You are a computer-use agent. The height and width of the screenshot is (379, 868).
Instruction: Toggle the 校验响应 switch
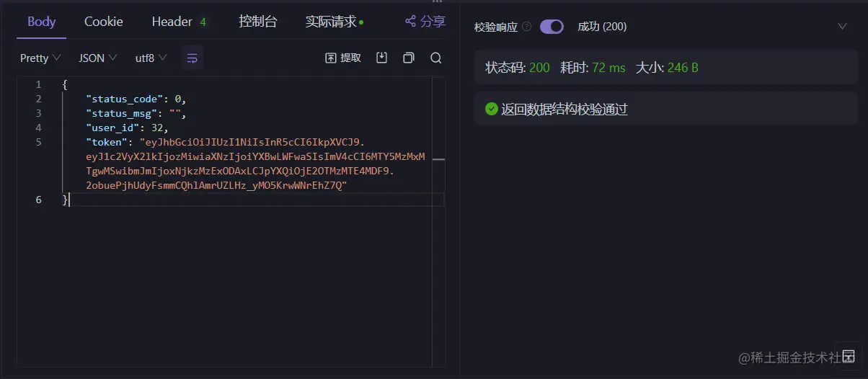click(x=552, y=27)
